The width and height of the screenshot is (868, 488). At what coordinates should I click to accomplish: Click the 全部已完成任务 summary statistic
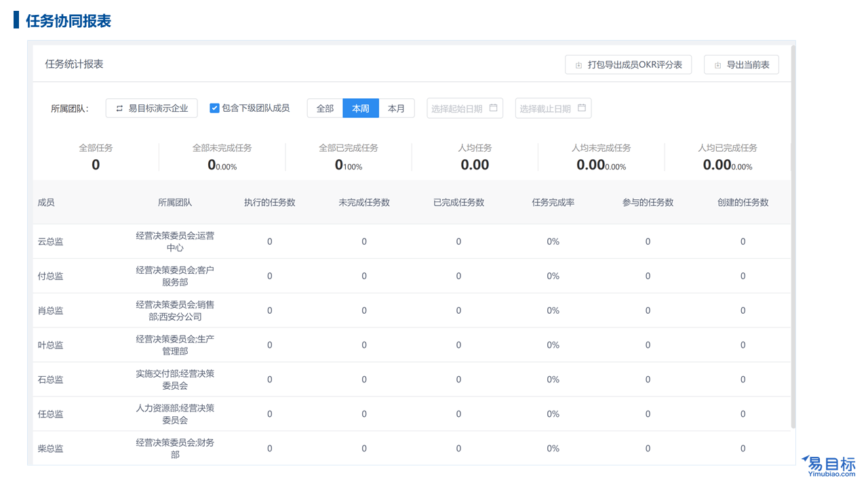349,157
